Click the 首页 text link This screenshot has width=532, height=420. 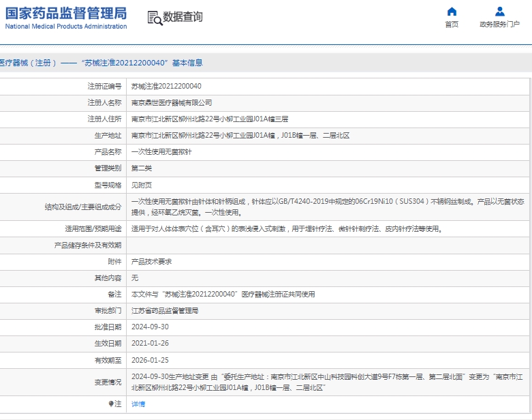452,24
